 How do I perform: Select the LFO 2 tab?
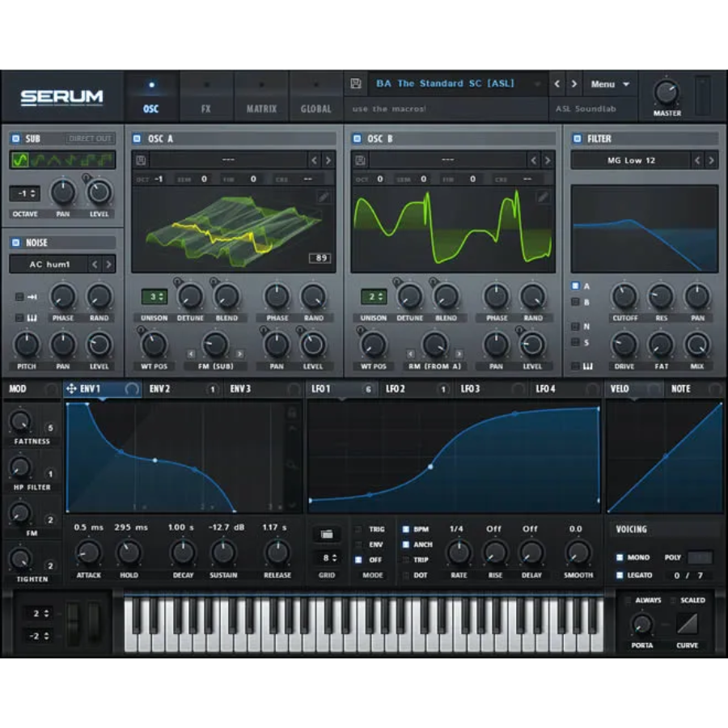[x=396, y=389]
